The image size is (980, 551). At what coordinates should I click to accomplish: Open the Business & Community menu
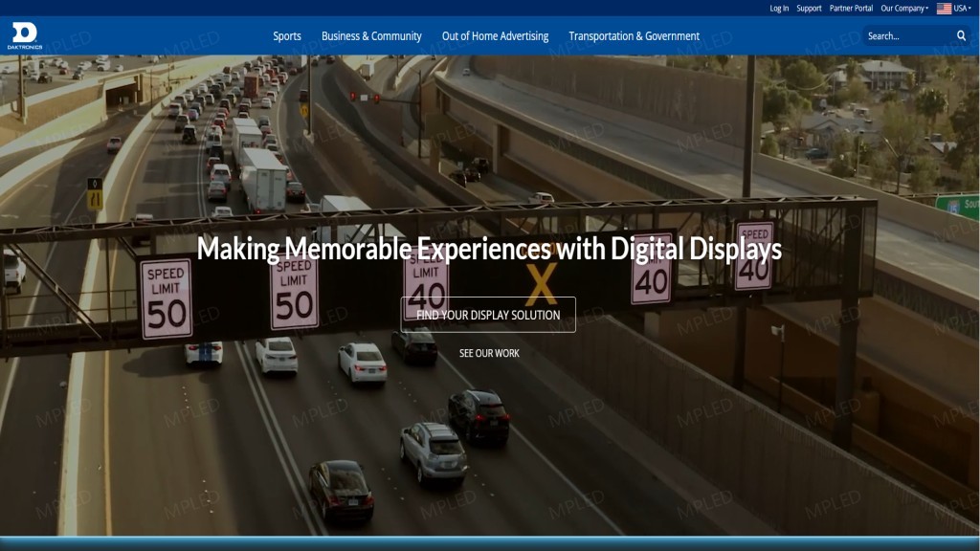click(371, 36)
